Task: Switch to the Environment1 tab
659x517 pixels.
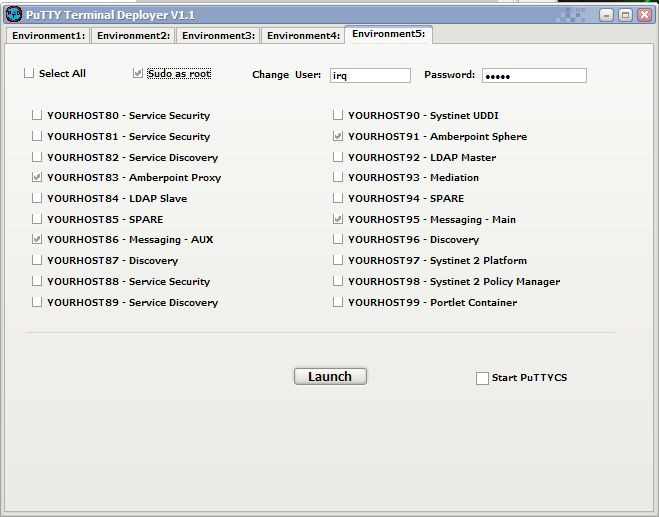Action: click(x=49, y=35)
